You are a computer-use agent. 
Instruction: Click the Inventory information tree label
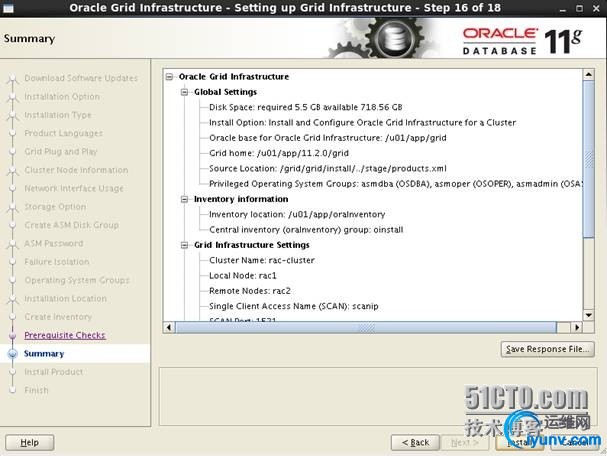(241, 199)
